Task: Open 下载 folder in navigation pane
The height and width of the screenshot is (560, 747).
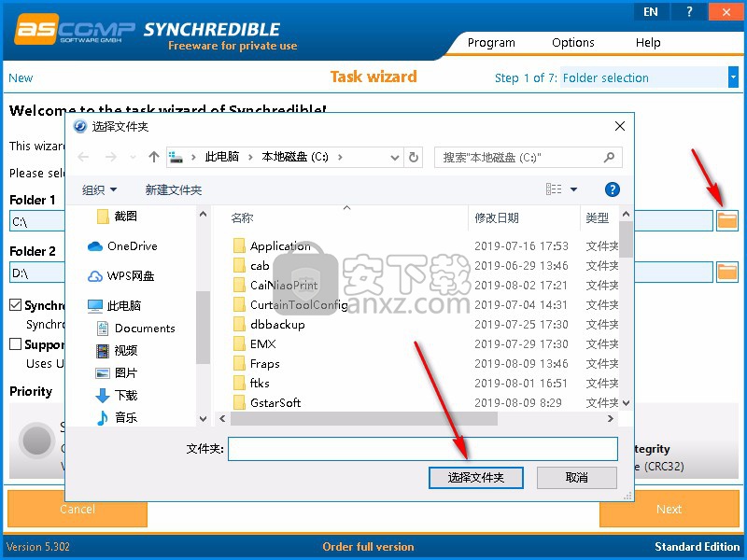Action: (x=117, y=395)
